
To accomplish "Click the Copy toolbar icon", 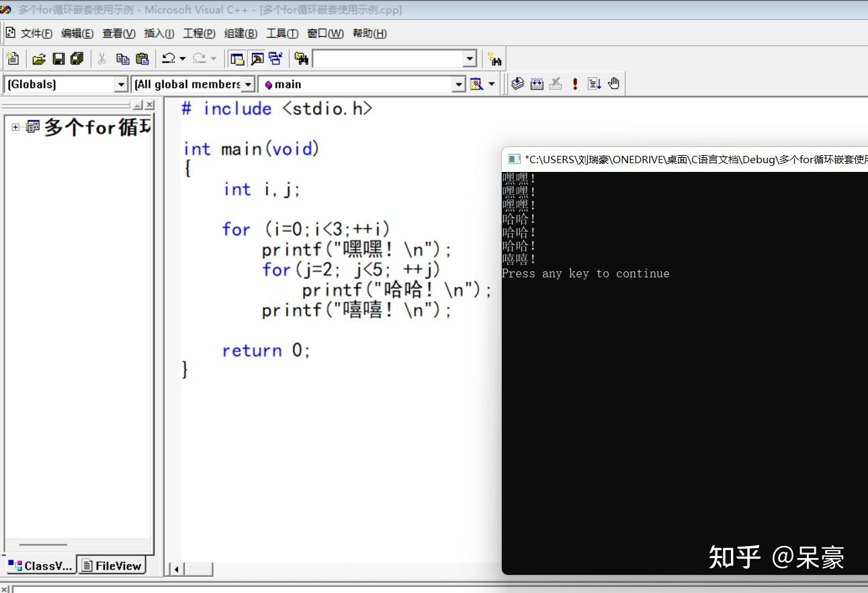I will click(122, 59).
